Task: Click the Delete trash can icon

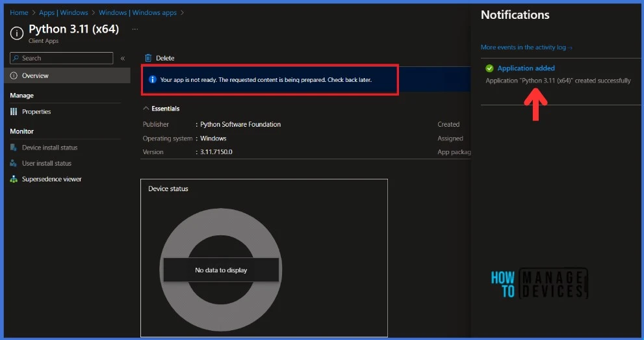Action: (x=148, y=58)
